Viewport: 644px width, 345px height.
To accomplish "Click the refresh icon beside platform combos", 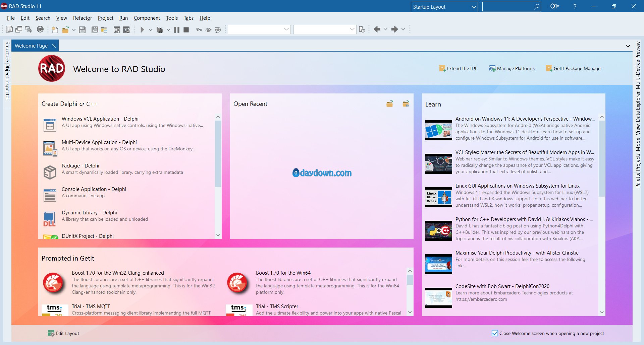I will (362, 29).
